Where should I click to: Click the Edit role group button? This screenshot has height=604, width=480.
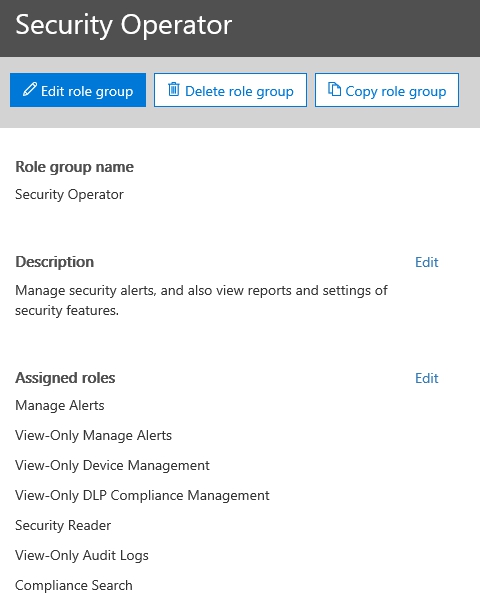tap(78, 90)
